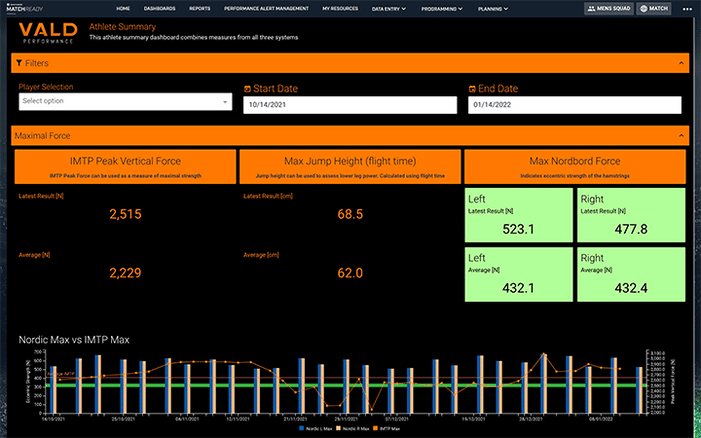Image resolution: width=701 pixels, height=438 pixels.
Task: Open Performance Alert Management
Action: 266,8
